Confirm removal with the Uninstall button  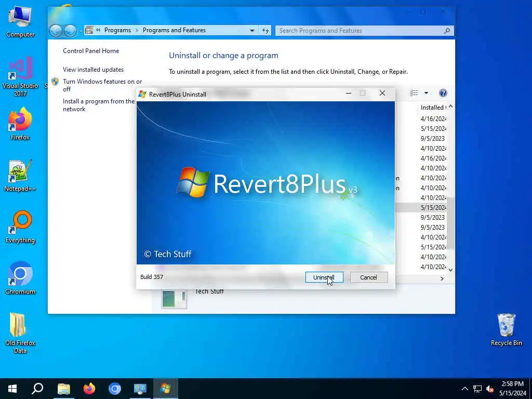[x=324, y=277]
